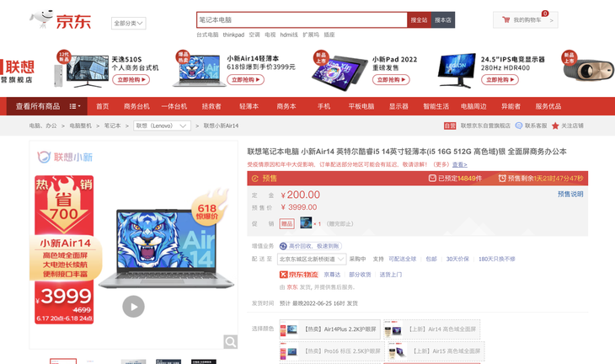Click the 180天只换不修 link
Screen dimensions: 615x364
coord(496,259)
